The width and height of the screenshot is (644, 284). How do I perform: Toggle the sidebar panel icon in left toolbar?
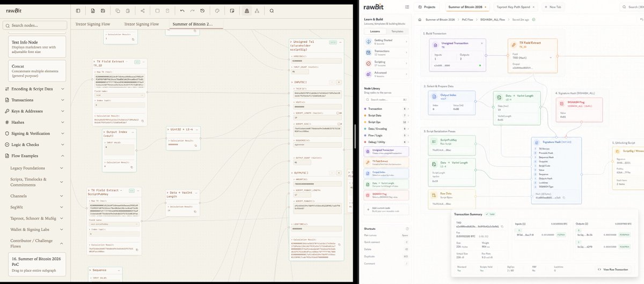click(78, 10)
